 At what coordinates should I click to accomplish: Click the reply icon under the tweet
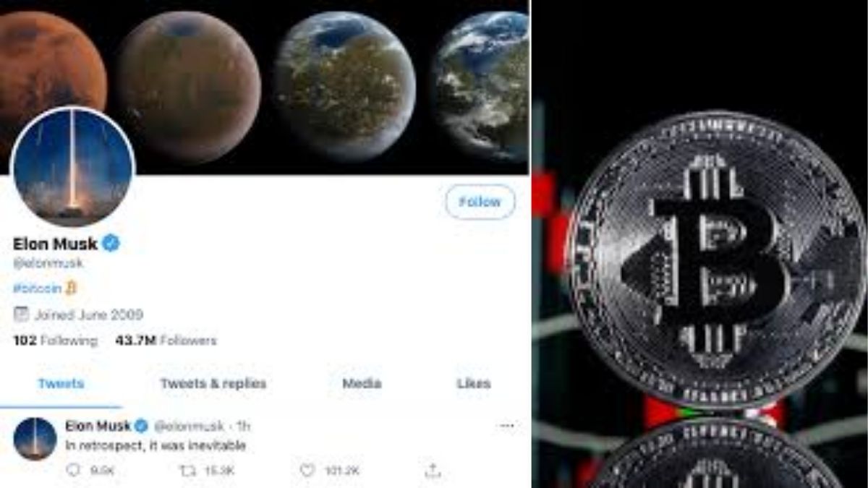click(73, 471)
